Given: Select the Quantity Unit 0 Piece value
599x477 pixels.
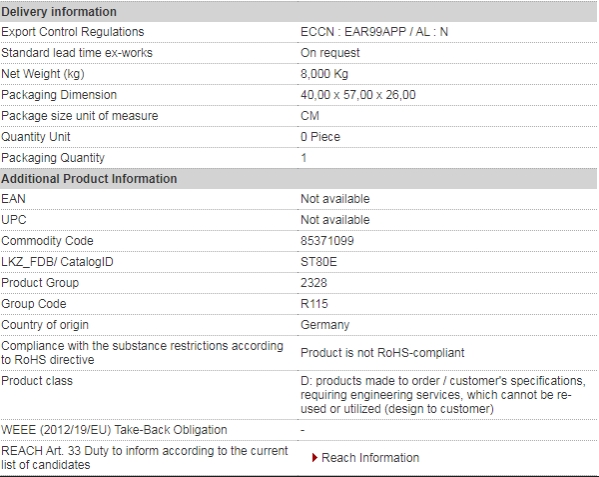Looking at the screenshot, I should click(x=320, y=137).
